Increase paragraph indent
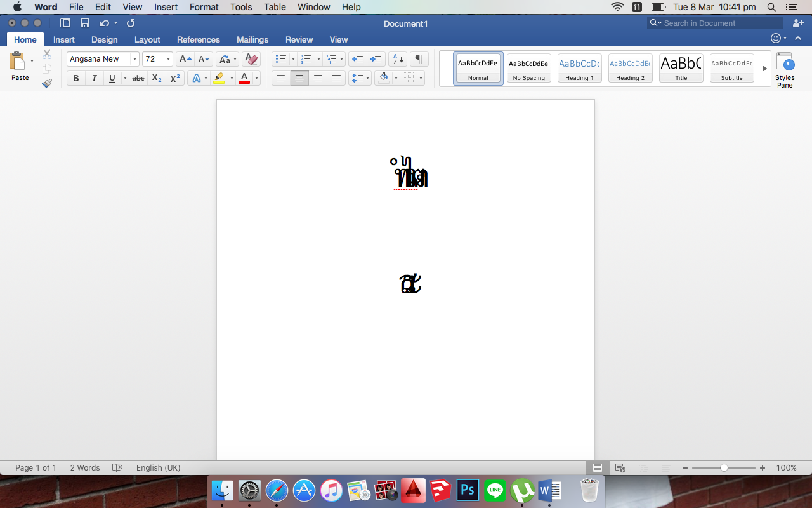812x508 pixels. 376,59
